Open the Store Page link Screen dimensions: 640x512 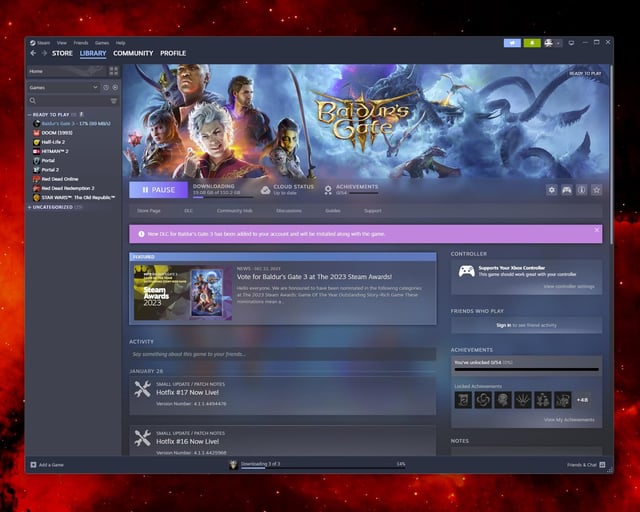[149, 211]
